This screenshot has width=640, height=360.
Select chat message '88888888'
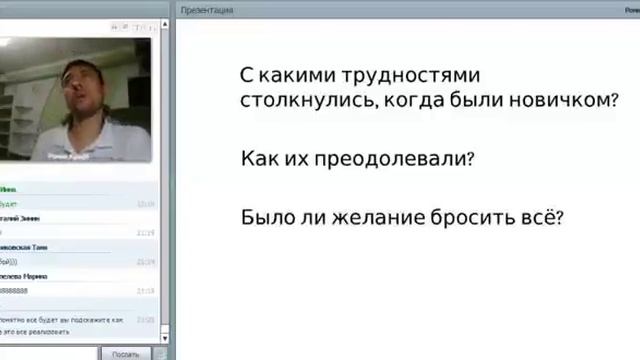click(14, 291)
